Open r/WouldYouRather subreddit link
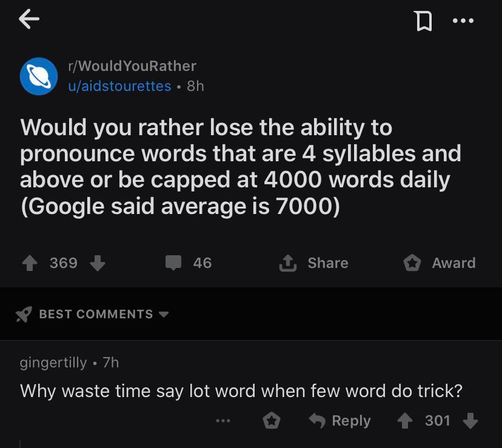The height and width of the screenshot is (448, 502). [x=132, y=65]
